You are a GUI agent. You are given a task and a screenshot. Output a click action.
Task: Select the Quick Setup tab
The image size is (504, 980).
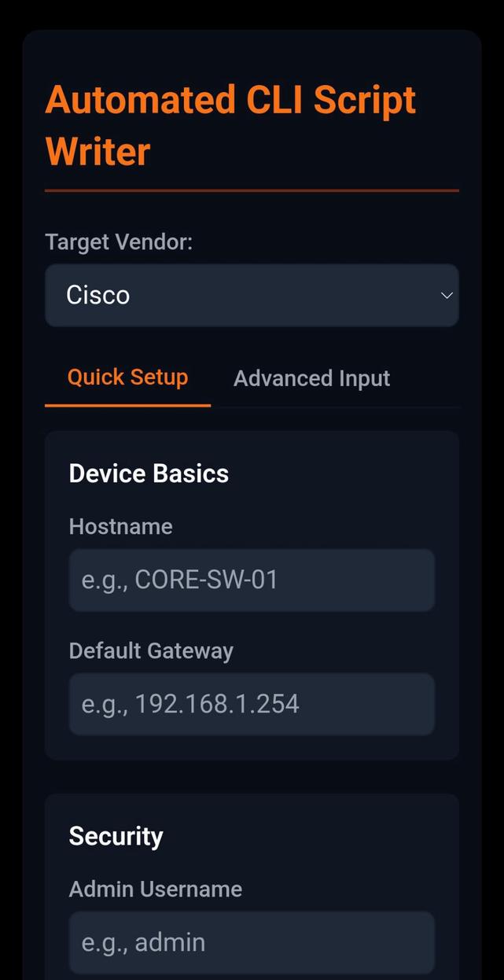tap(127, 377)
